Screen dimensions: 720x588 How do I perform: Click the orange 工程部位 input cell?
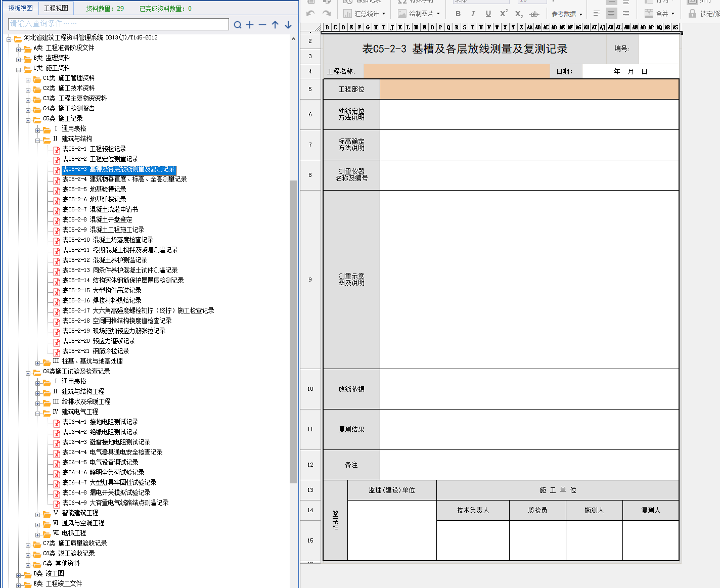[529, 89]
